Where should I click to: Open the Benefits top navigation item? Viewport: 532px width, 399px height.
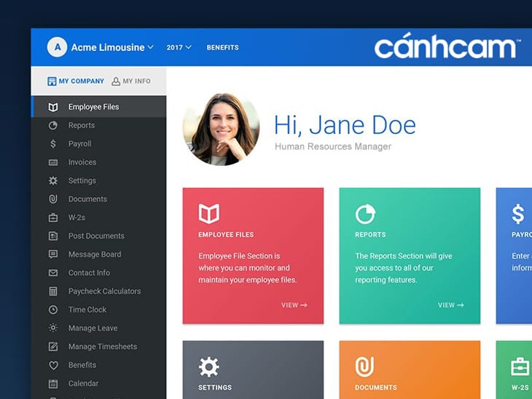point(222,47)
